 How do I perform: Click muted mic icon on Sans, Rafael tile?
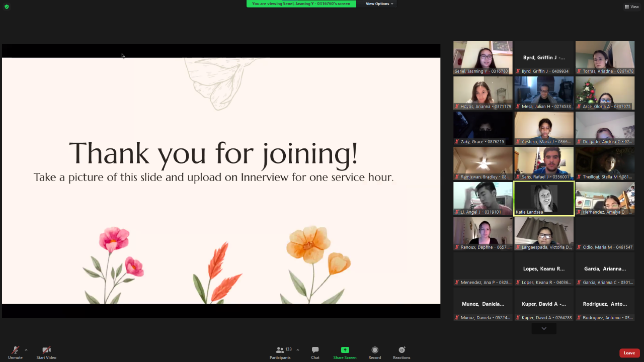(518, 177)
